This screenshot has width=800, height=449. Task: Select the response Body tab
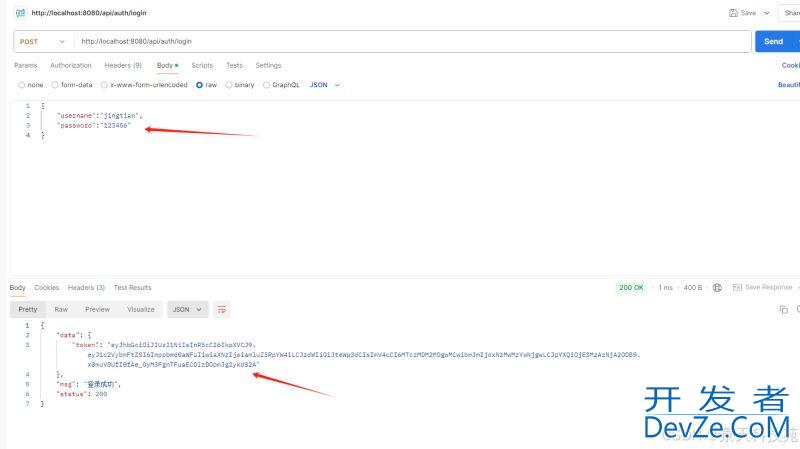click(x=17, y=288)
